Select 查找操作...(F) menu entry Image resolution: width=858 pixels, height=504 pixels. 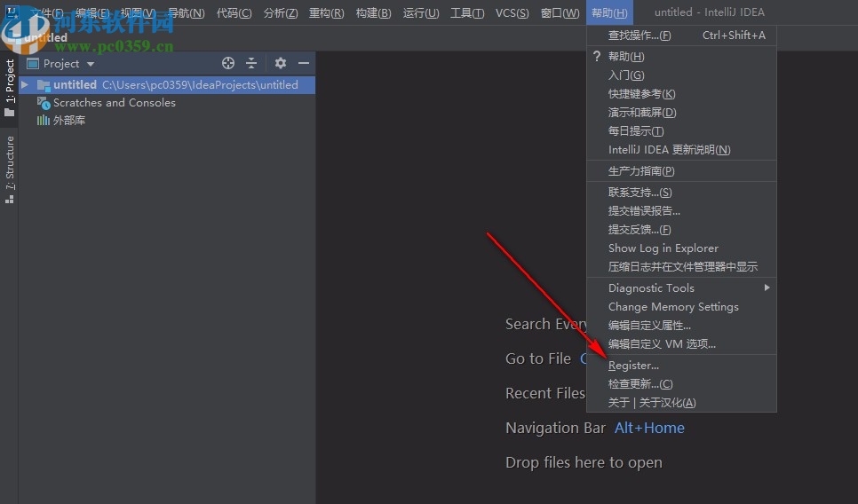click(681, 35)
